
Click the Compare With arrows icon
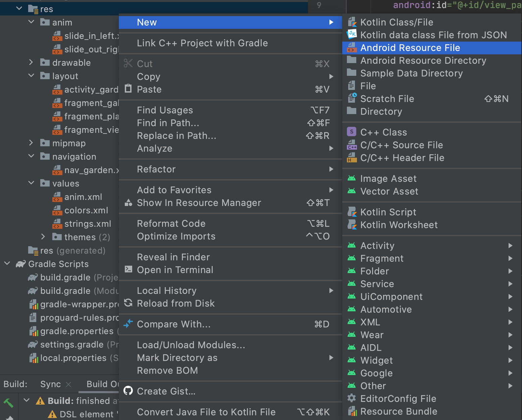(128, 324)
